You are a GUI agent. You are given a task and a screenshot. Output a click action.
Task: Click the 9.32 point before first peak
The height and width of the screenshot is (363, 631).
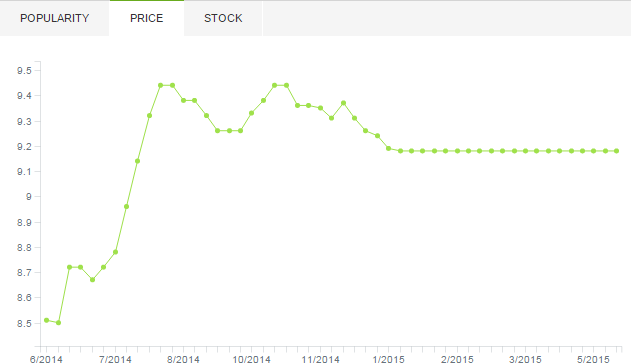(149, 116)
